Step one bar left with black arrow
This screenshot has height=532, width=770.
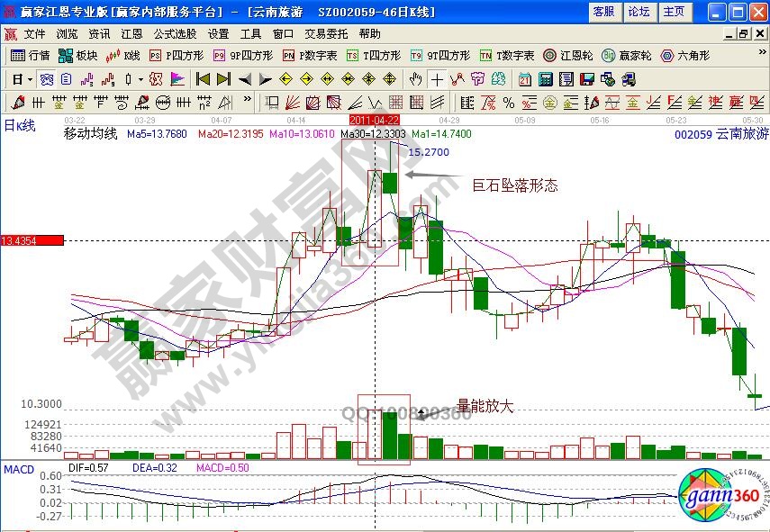tap(245, 79)
